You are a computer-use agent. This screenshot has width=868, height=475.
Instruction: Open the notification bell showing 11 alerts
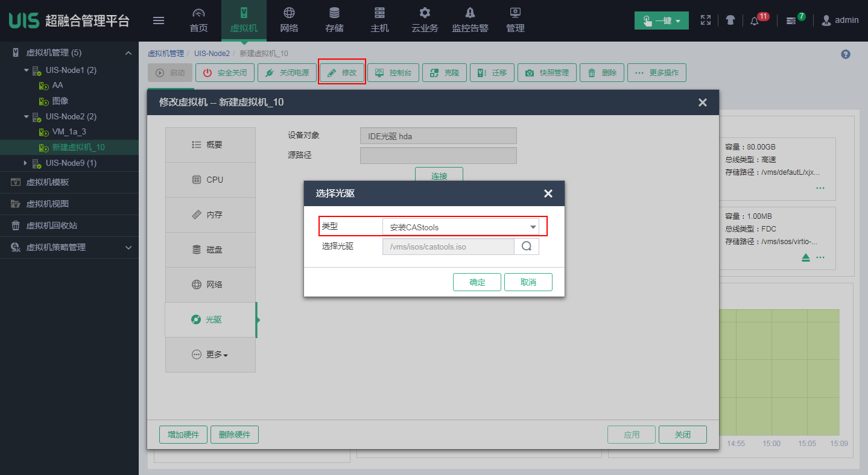[x=756, y=20]
